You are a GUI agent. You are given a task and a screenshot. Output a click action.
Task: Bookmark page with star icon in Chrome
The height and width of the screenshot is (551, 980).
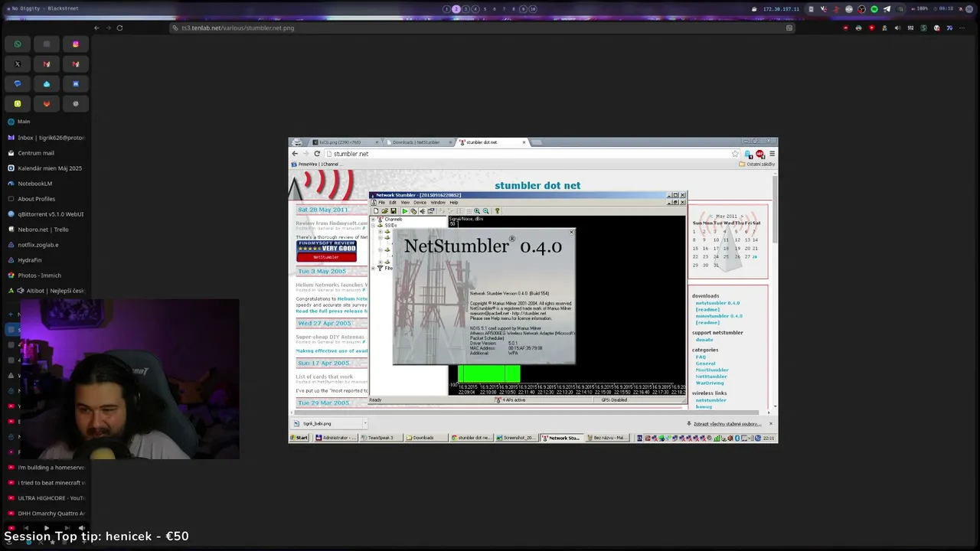pos(735,154)
